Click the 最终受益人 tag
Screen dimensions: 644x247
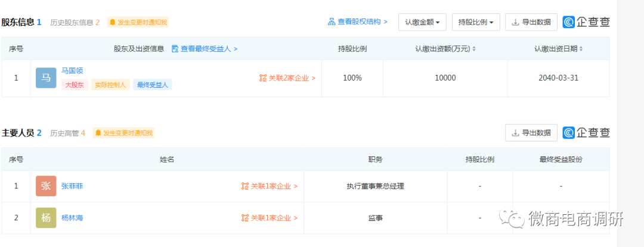point(153,85)
